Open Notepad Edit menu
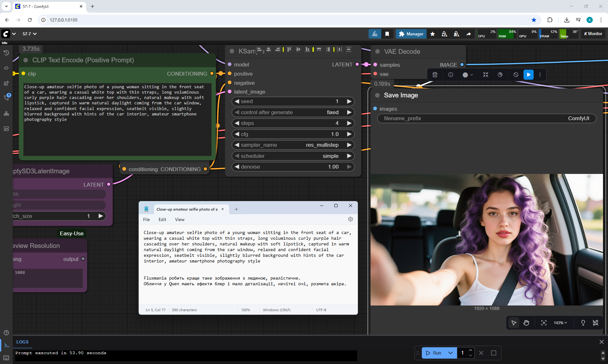The width and height of the screenshot is (608, 364). [x=162, y=219]
